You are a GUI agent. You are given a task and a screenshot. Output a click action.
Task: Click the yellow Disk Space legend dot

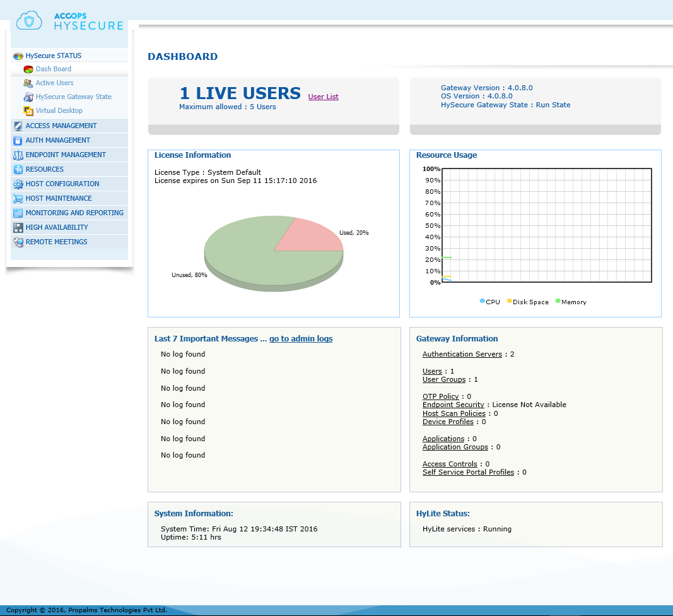click(510, 301)
